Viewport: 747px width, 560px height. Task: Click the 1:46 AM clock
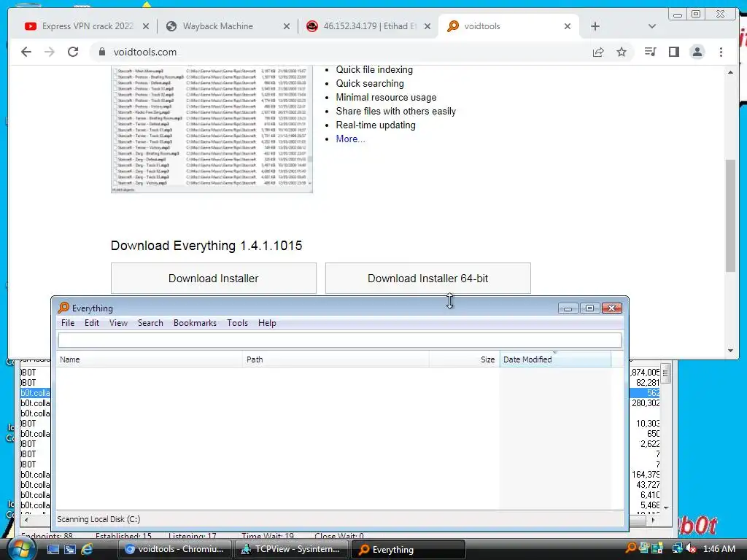[x=719, y=549]
